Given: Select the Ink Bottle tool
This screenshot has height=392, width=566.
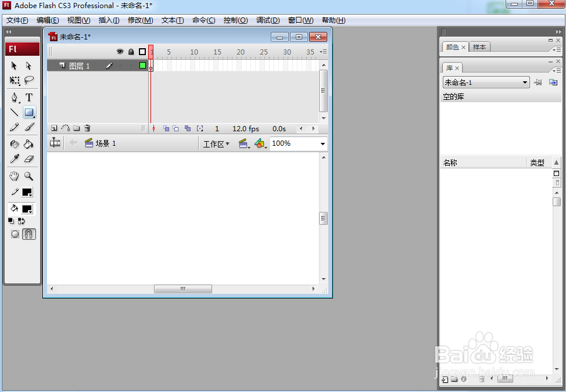Looking at the screenshot, I should coord(15,144).
